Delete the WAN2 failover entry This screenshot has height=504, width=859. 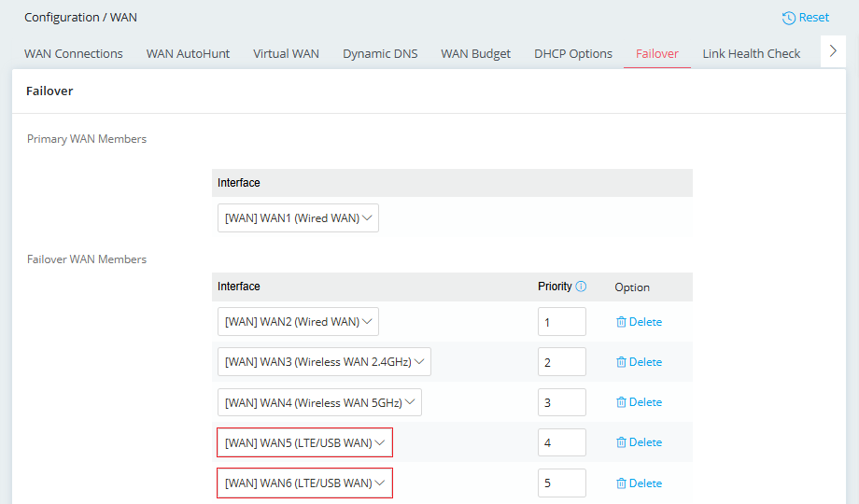[639, 322]
